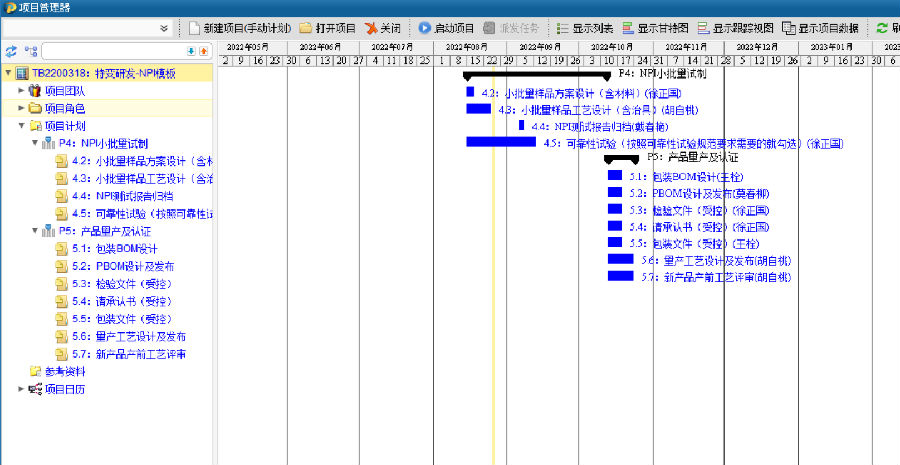
Task: Click Gantt bar for task 4.4
Action: click(521, 125)
